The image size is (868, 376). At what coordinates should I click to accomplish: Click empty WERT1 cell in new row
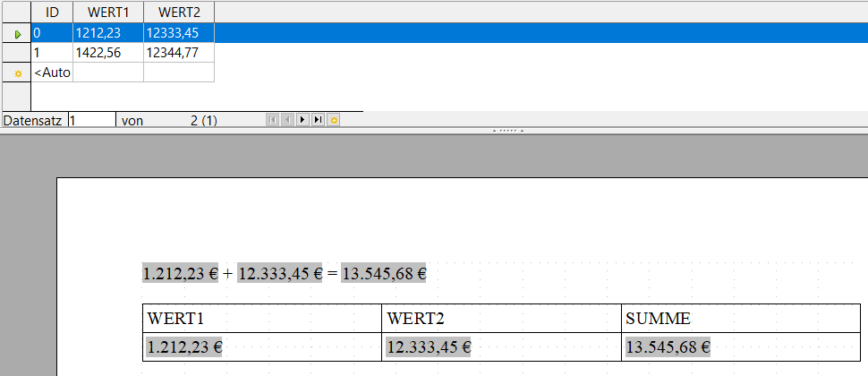[x=108, y=73]
